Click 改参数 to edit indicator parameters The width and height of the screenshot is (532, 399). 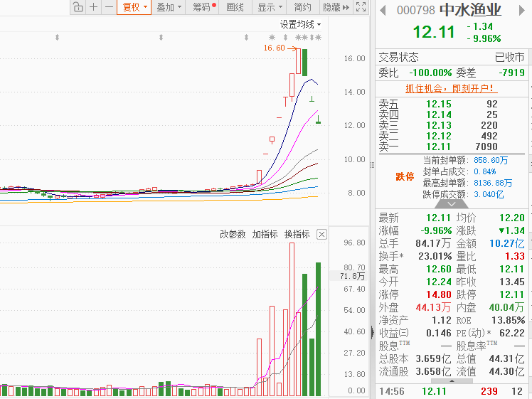pyautogui.click(x=233, y=235)
